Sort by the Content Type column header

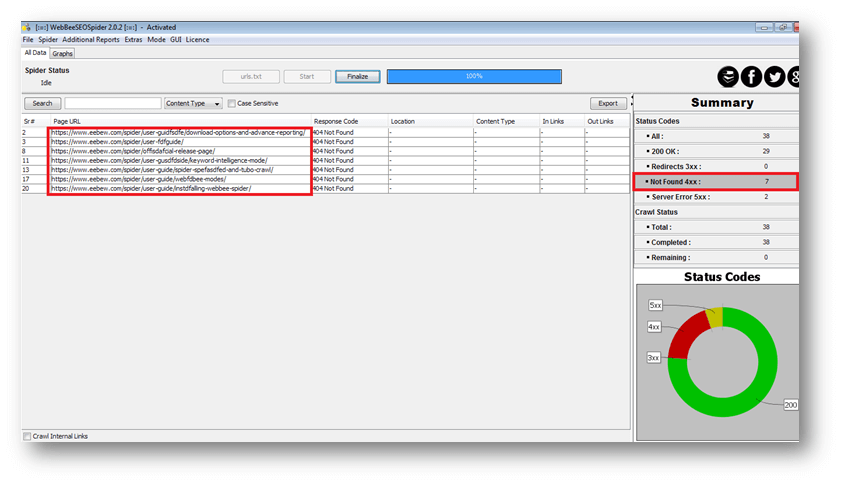tap(506, 121)
